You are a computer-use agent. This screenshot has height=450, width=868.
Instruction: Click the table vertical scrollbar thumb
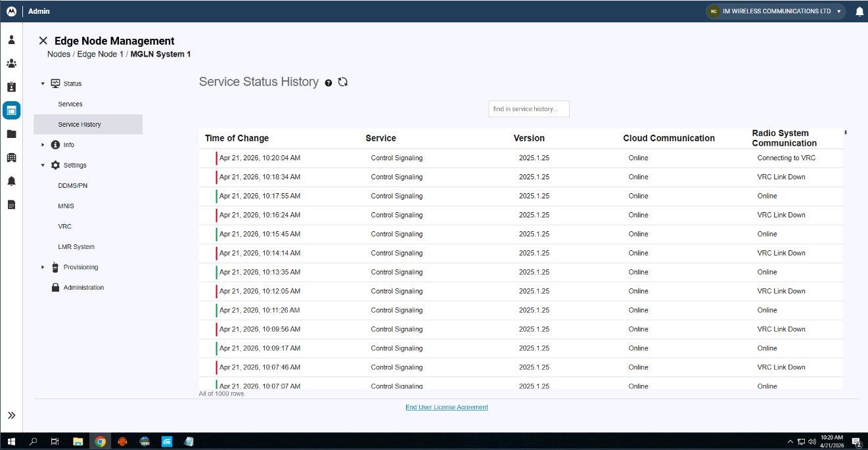[846, 132]
